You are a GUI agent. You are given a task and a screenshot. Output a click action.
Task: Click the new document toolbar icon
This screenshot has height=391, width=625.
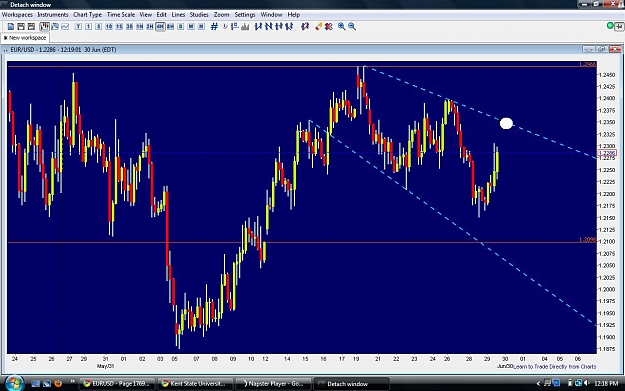click(11, 27)
